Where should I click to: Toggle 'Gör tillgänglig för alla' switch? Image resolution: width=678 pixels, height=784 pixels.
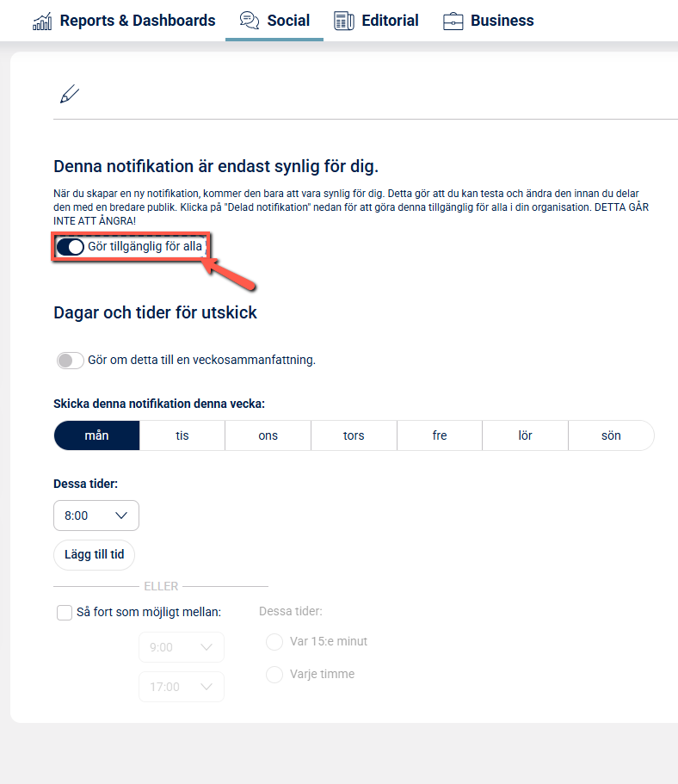pos(70,247)
